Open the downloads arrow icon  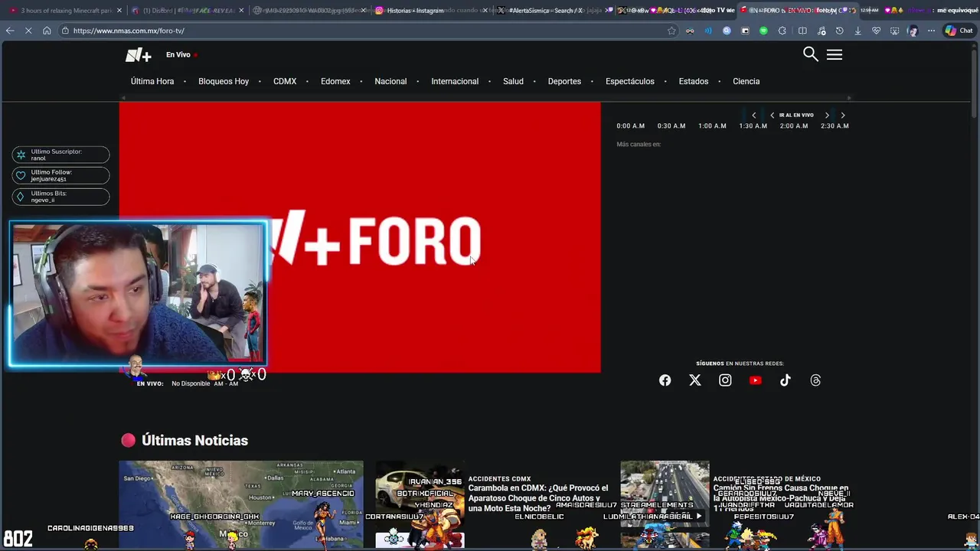[857, 31]
